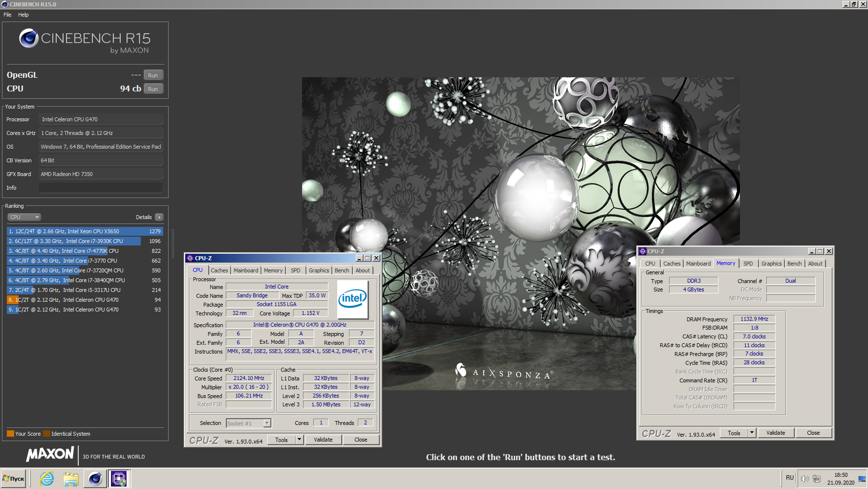Click the Your Score orange swatch

(10, 434)
